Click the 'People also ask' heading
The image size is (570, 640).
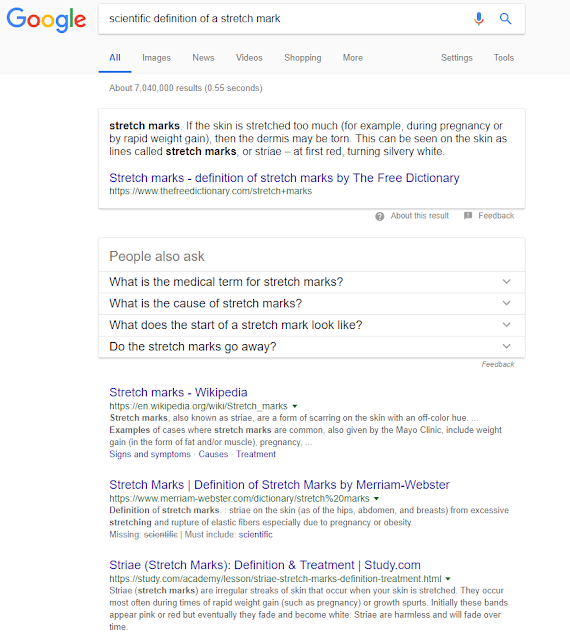[156, 256]
